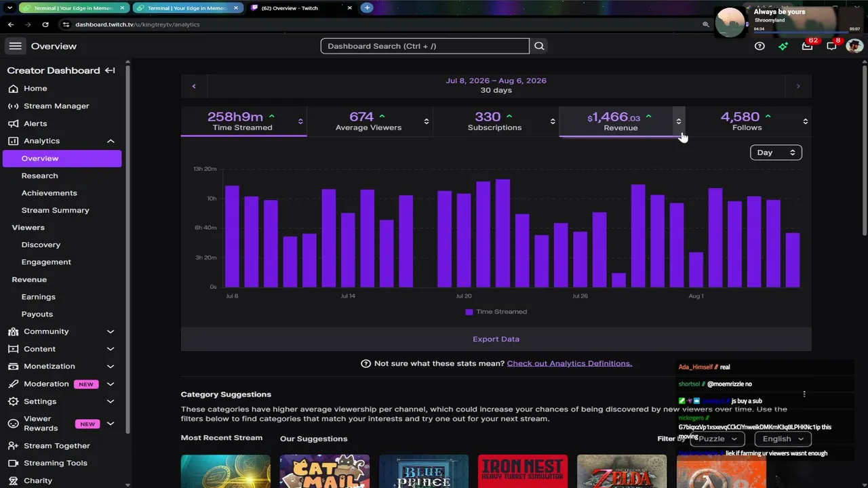868x488 pixels.
Task: Expand the Content sidebar section
Action: point(111,349)
